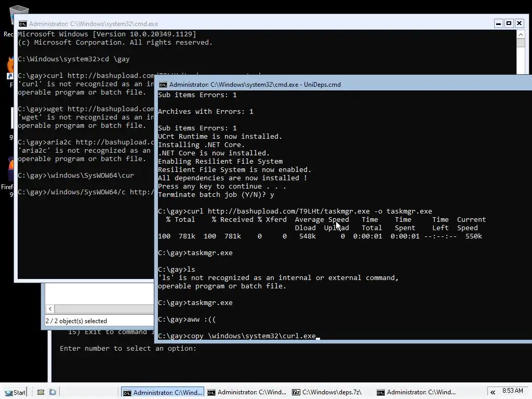This screenshot has height=399, width=532.
Task: Click the '2 / 2 object(s) selected' status text
Action: tap(76, 321)
